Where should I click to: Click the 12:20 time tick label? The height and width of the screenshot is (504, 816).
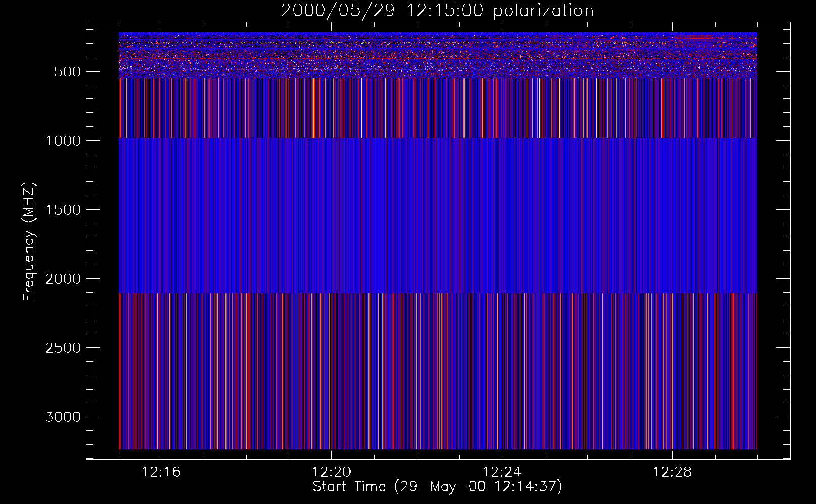(x=331, y=472)
